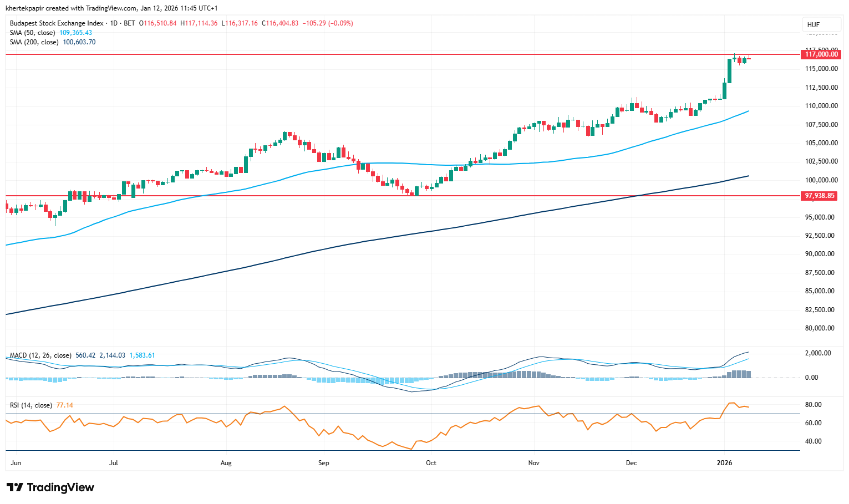The image size is (849, 504).
Task: Click the 2026 label on the time axis
Action: click(x=724, y=463)
